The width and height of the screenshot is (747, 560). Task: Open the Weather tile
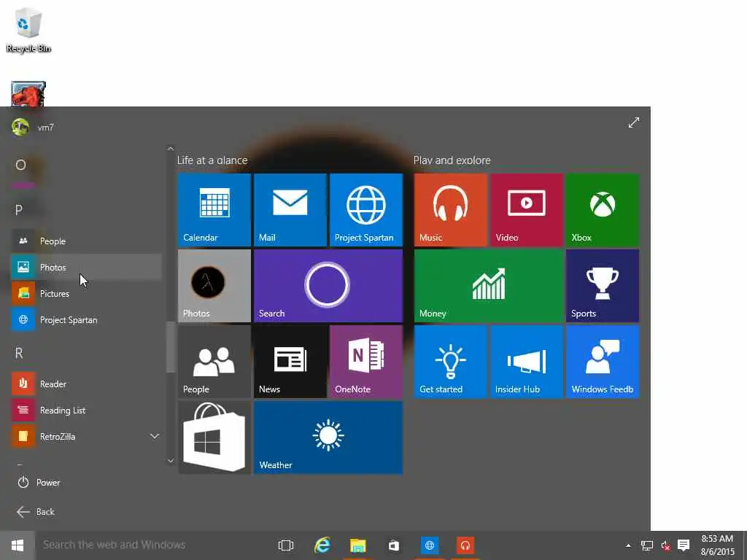[328, 437]
